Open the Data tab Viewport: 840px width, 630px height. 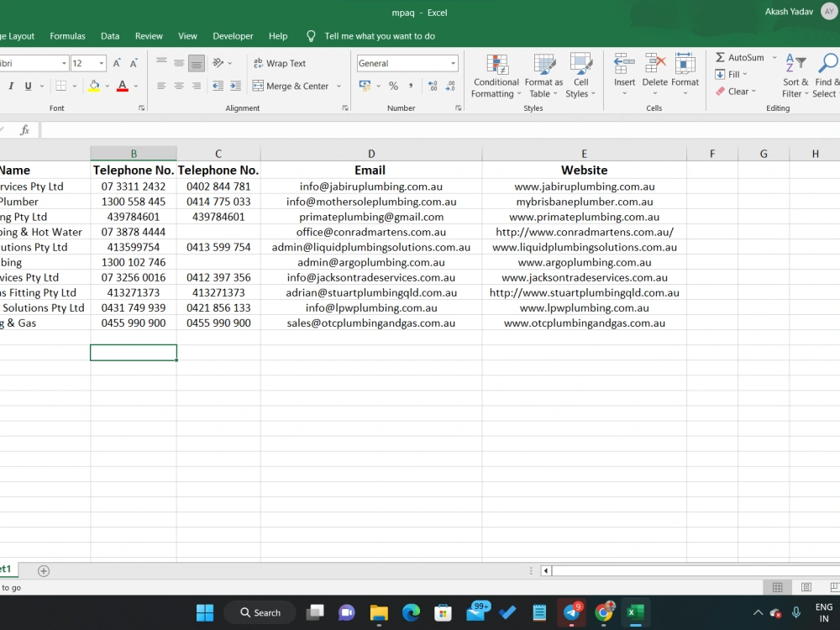(110, 36)
